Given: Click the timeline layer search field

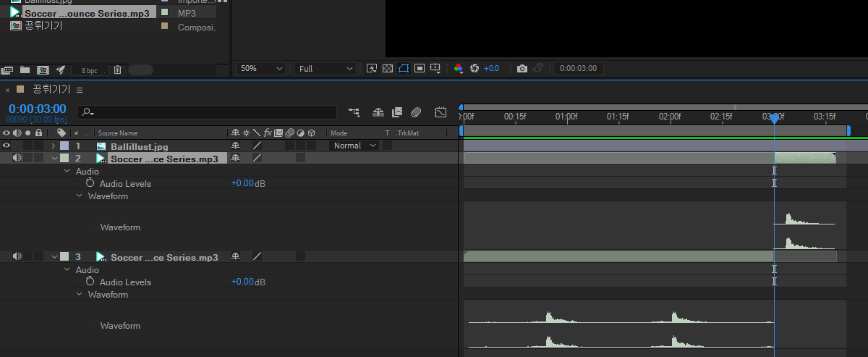Looking at the screenshot, I should (x=208, y=112).
